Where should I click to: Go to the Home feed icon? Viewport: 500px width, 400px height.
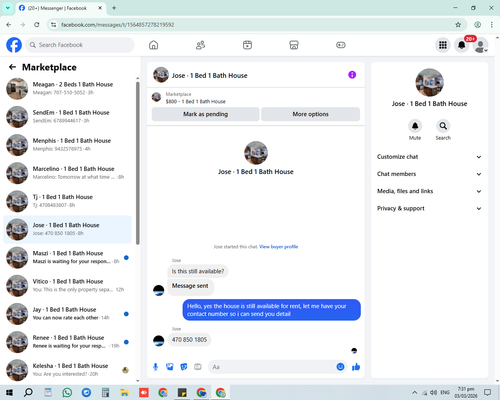pos(154,45)
